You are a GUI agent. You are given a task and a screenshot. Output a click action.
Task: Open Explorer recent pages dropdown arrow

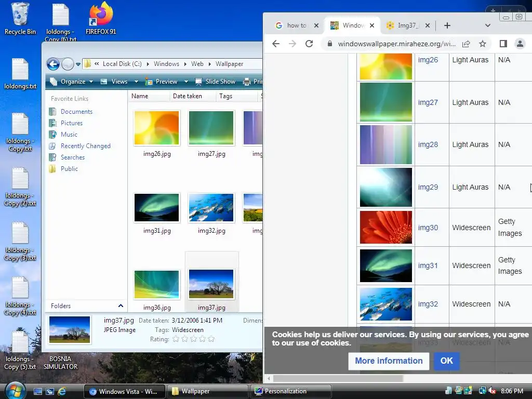[78, 64]
